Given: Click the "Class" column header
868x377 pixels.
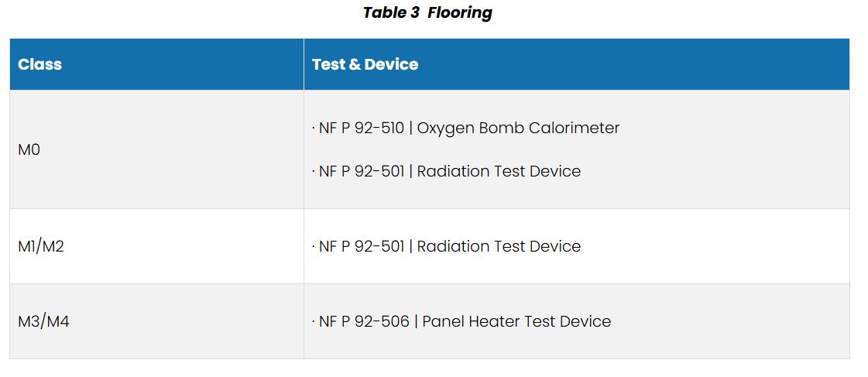Looking at the screenshot, I should click(39, 64).
